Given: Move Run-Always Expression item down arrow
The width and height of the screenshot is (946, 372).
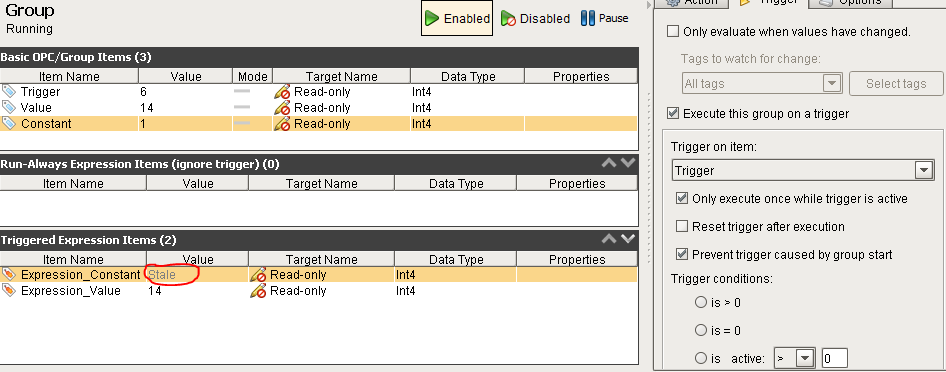Looking at the screenshot, I should [x=628, y=163].
